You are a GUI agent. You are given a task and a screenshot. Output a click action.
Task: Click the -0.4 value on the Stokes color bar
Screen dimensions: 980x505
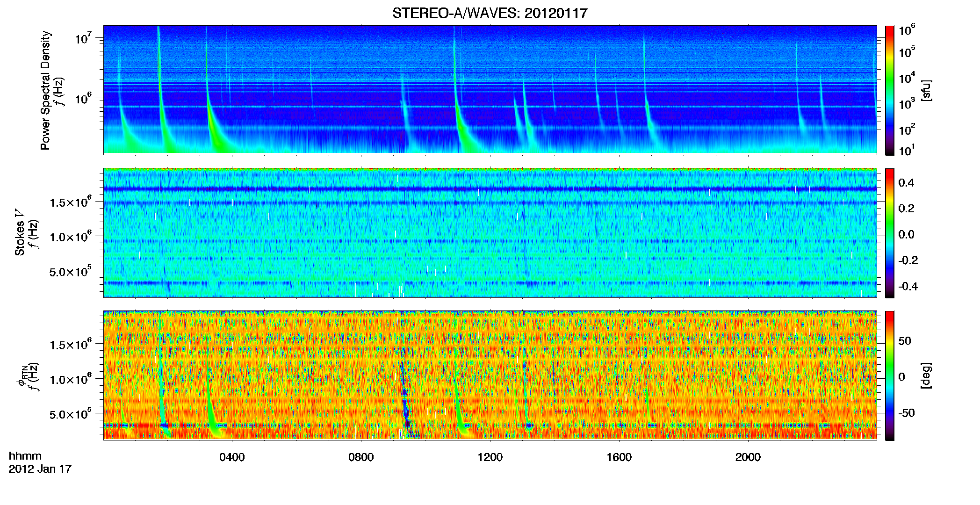click(x=908, y=286)
